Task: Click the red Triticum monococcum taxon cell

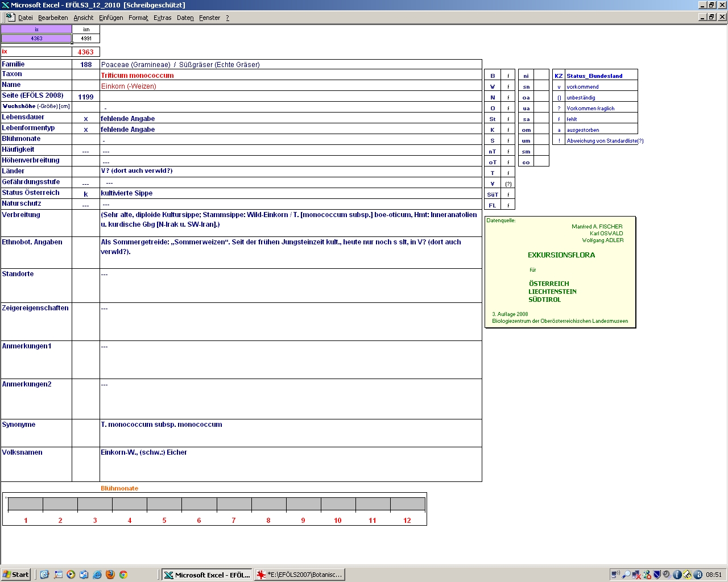Action: 138,75
